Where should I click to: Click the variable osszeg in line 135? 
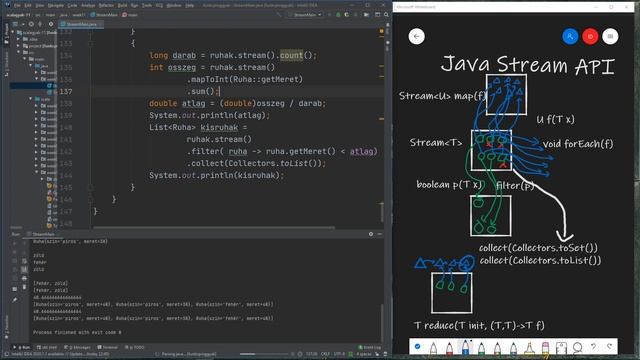[x=182, y=67]
